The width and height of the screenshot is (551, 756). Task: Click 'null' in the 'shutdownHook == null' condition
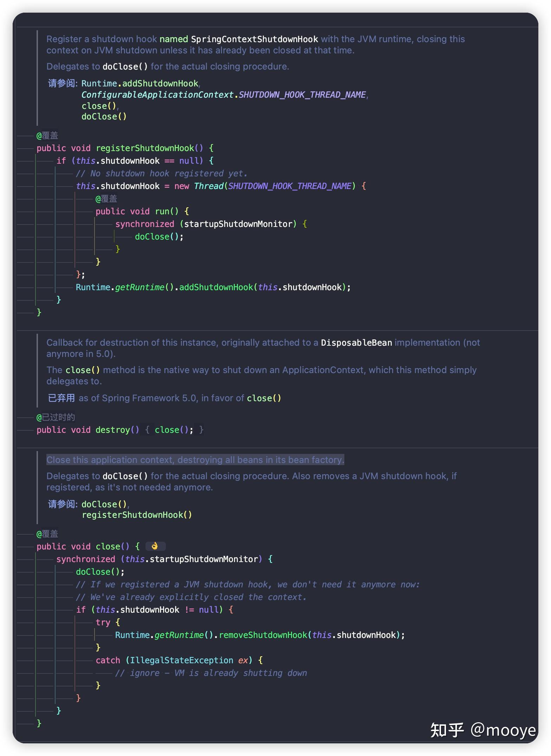pyautogui.click(x=189, y=161)
